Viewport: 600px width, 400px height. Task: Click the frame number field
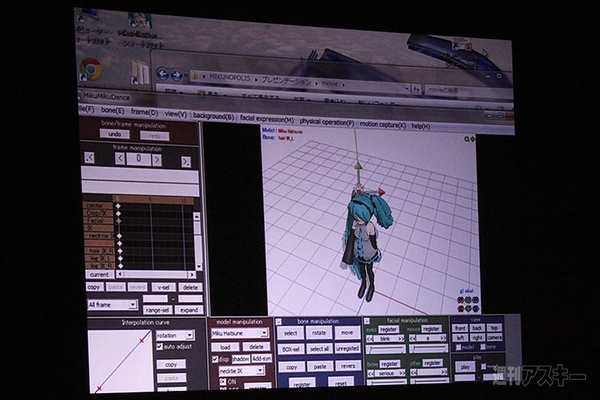(139, 158)
